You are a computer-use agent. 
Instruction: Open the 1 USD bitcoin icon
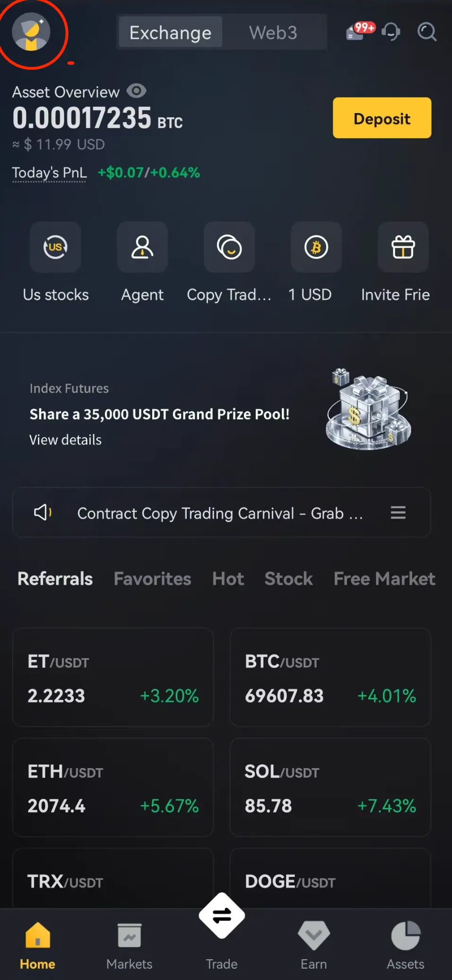click(x=316, y=247)
